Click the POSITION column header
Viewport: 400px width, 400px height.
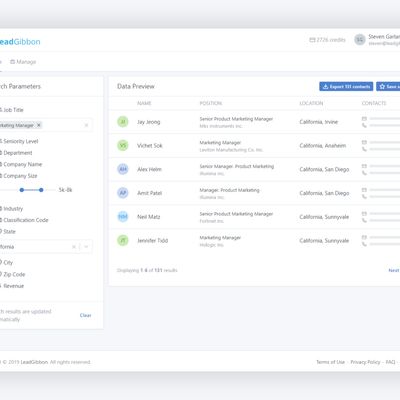click(x=211, y=103)
